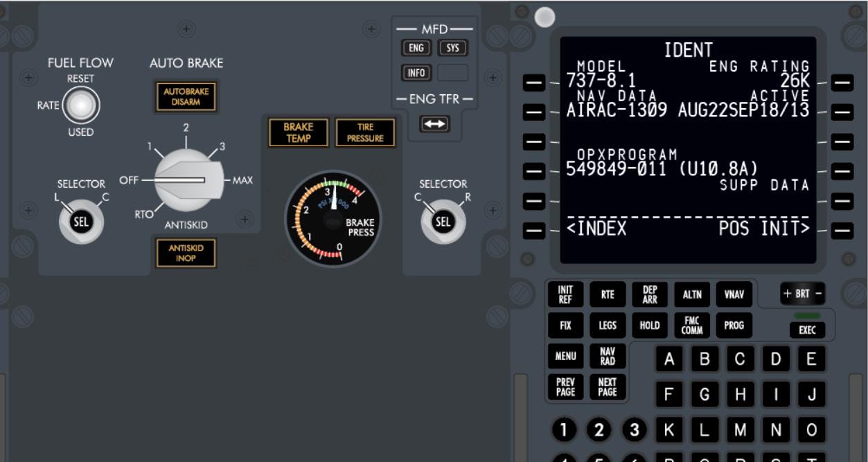Click the letter C key
Image resolution: width=868 pixels, height=462 pixels.
click(x=740, y=359)
